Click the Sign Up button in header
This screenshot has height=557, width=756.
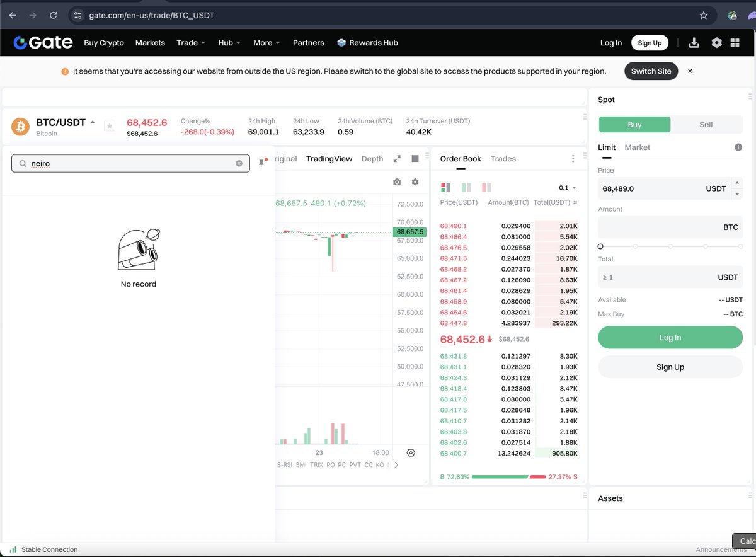[650, 43]
